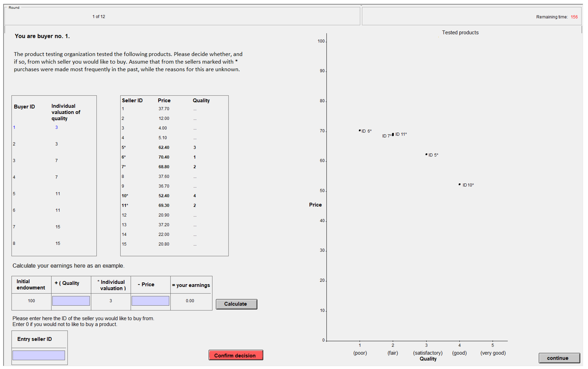Viewport: 588px width, 369px height.
Task: Click quality value 4 of seller 10*
Action: point(195,196)
